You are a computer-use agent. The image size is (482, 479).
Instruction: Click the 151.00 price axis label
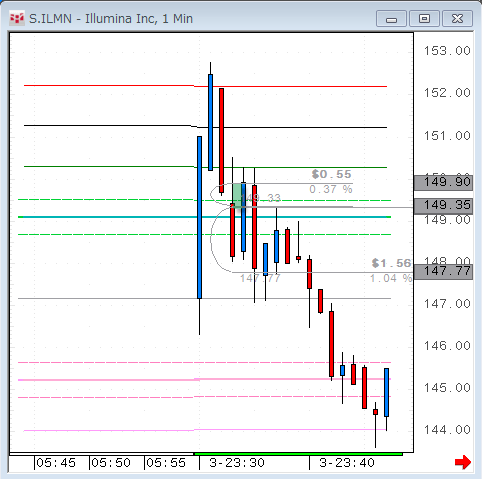pos(447,136)
